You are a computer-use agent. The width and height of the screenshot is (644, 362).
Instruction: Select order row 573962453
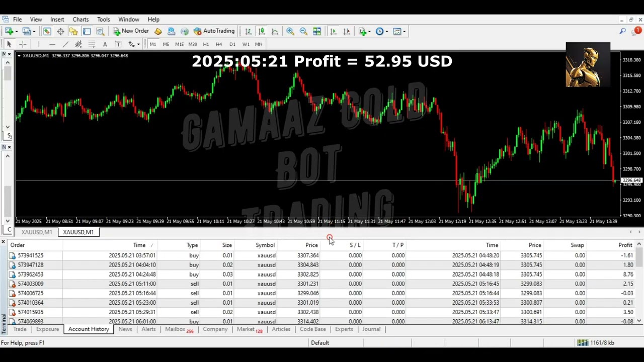click(x=322, y=275)
